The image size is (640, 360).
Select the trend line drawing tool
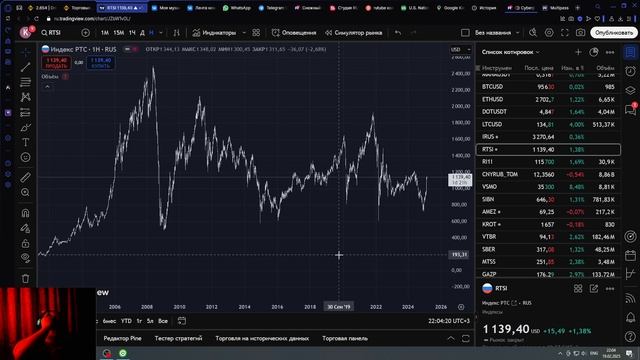tap(25, 67)
